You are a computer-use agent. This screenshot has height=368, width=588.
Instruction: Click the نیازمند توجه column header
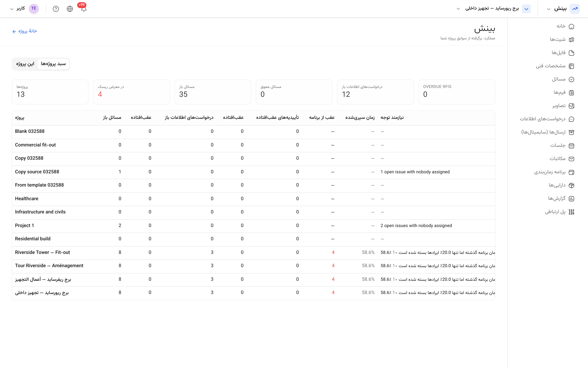tap(392, 118)
